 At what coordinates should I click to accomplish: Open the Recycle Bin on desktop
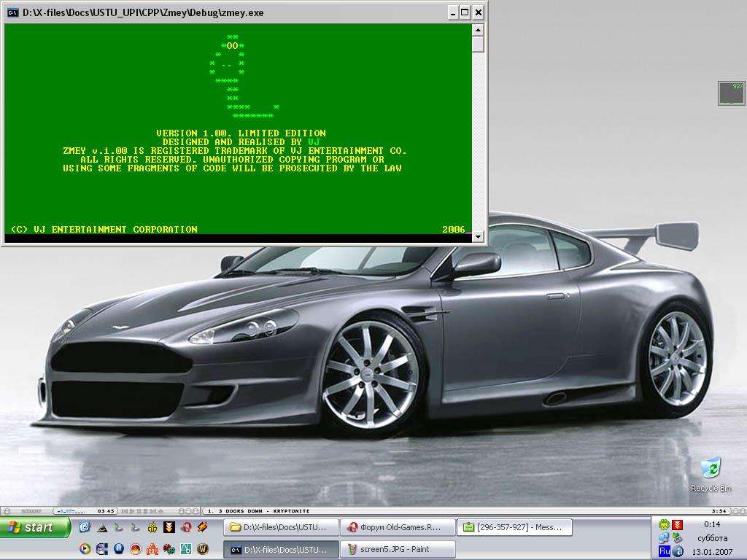[710, 467]
